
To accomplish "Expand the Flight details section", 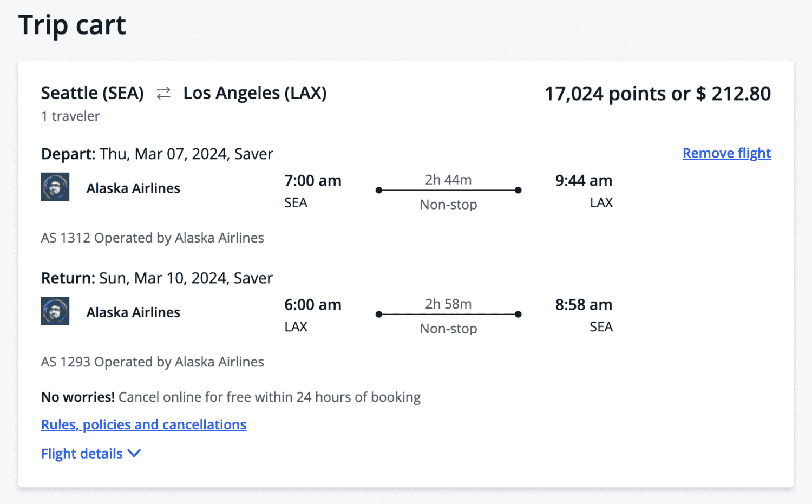I will coord(91,453).
